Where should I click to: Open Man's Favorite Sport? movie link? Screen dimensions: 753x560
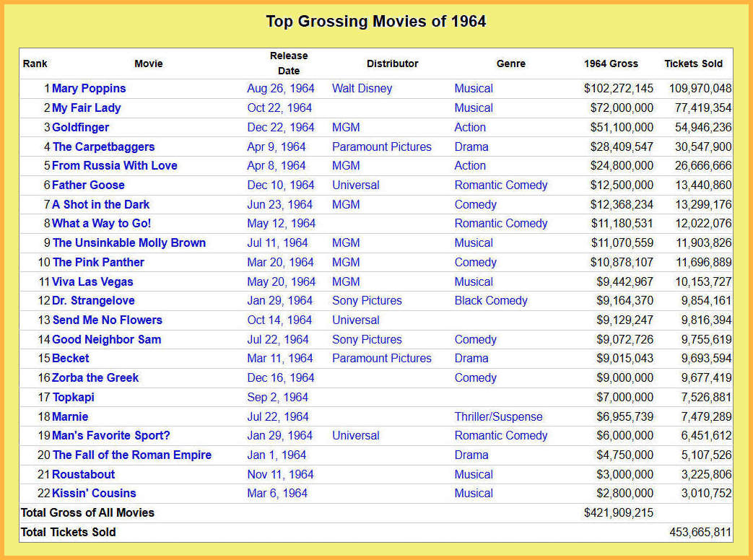111,435
